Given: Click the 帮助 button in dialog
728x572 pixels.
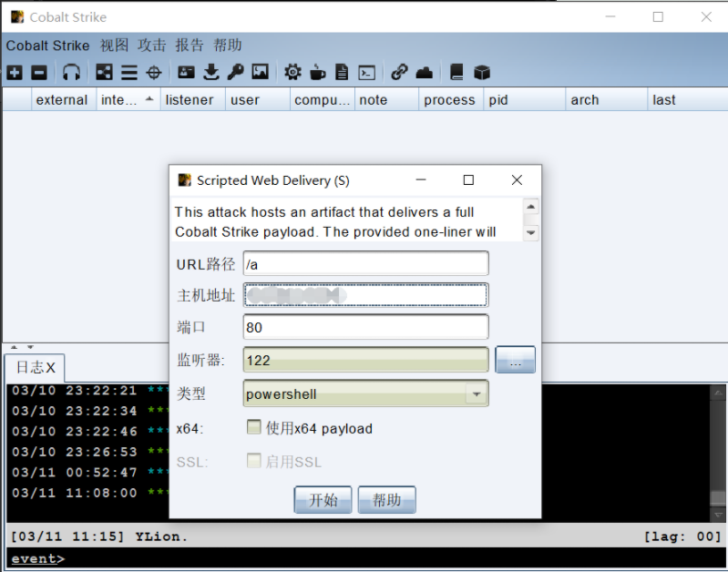Looking at the screenshot, I should [x=386, y=499].
